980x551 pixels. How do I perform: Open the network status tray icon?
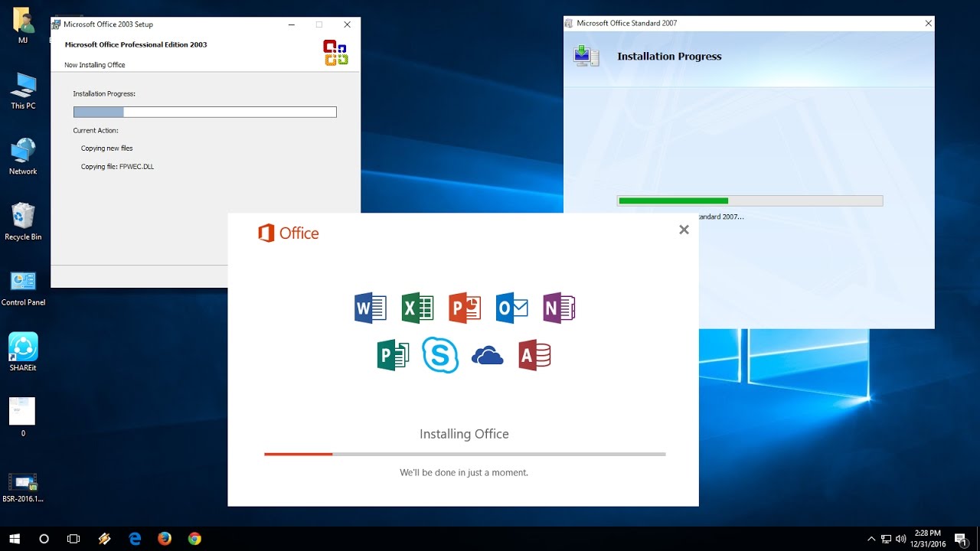click(x=886, y=539)
